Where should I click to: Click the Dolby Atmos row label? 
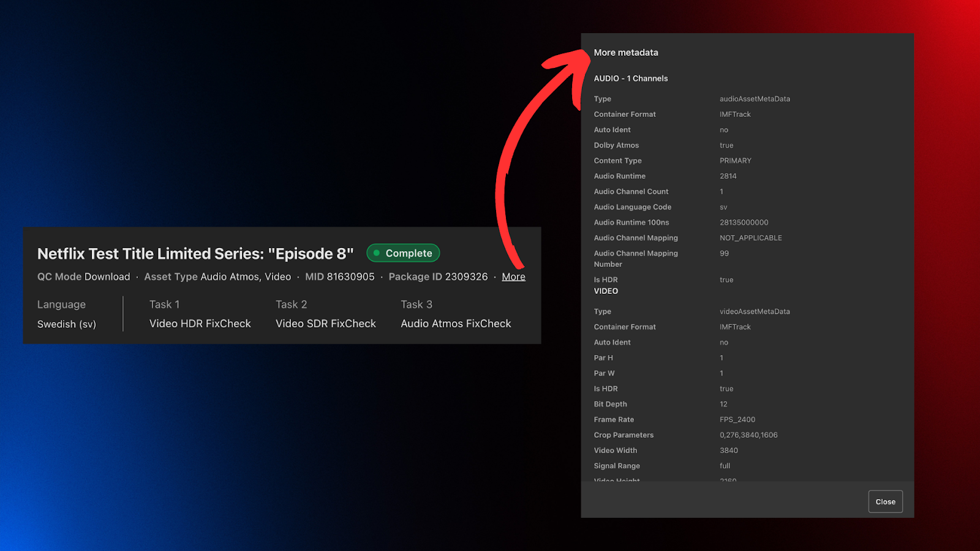pos(616,145)
